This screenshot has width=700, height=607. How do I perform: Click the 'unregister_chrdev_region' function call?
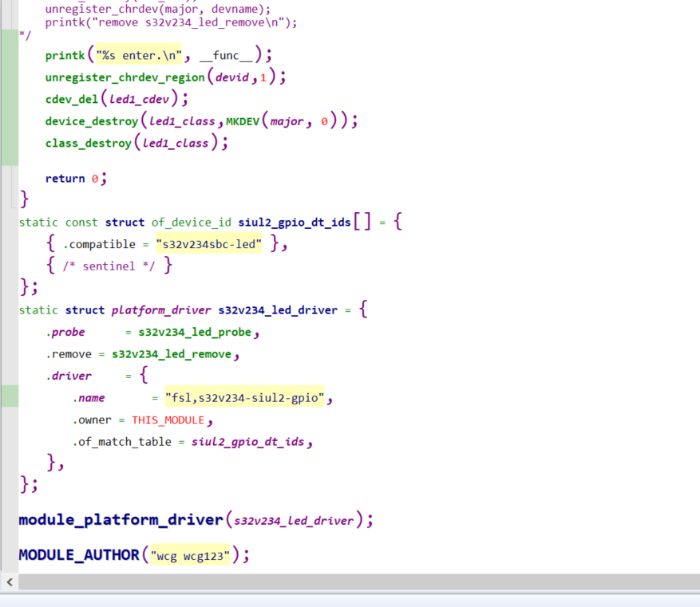125,77
